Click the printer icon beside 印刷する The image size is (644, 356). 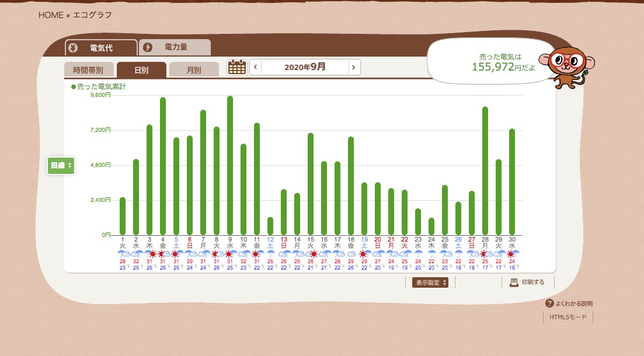coord(514,282)
